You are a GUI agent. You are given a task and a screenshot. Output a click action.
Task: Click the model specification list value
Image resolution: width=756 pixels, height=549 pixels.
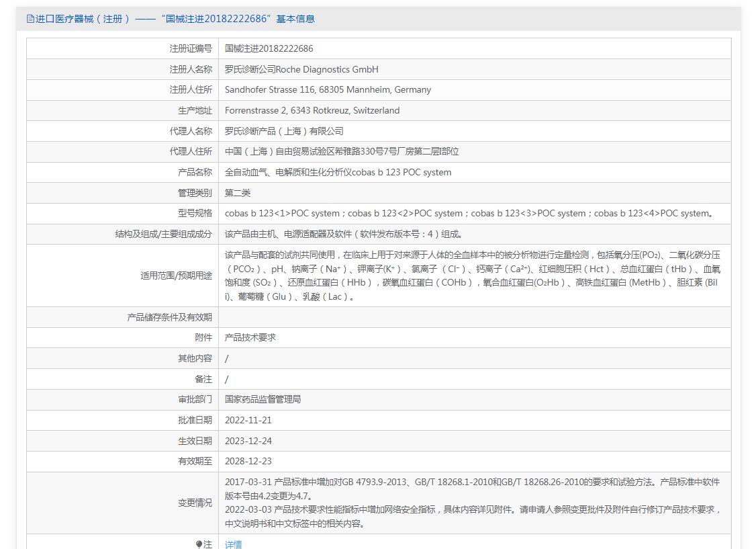[469, 213]
